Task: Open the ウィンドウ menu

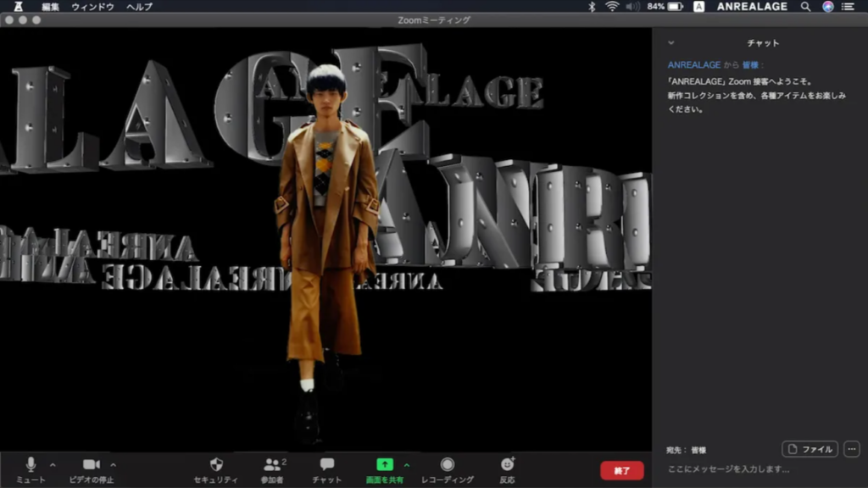Action: 93,7
